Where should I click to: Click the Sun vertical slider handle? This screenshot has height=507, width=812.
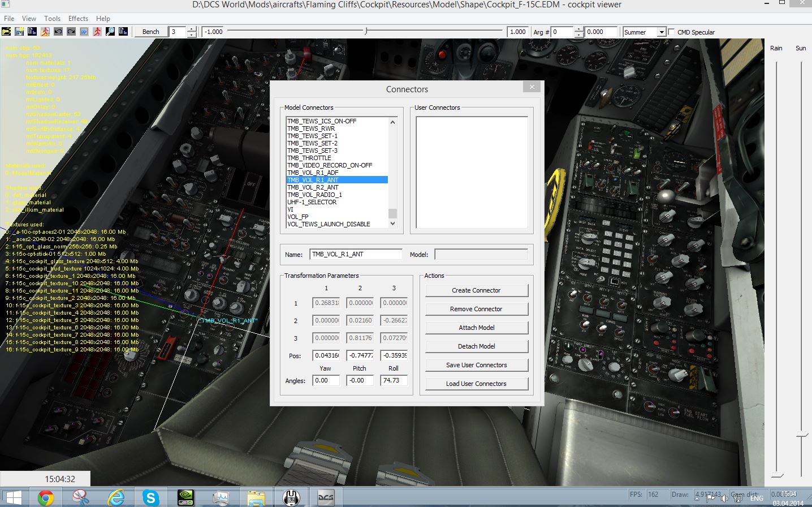802,435
